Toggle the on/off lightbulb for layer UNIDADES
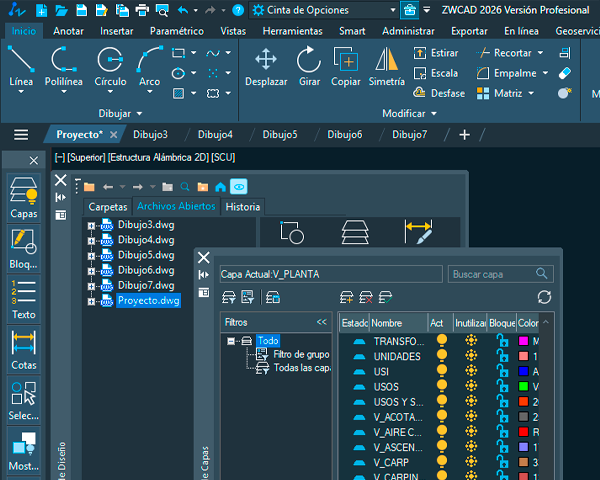The width and height of the screenshot is (600, 480). pos(442,356)
